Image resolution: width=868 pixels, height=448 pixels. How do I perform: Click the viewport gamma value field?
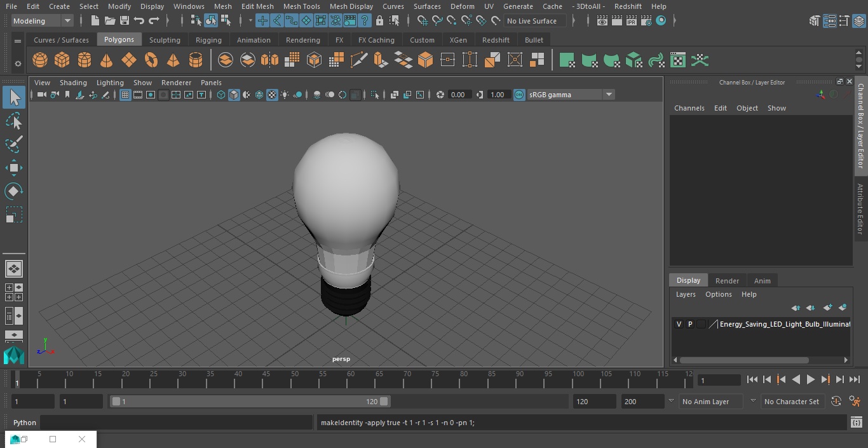498,95
